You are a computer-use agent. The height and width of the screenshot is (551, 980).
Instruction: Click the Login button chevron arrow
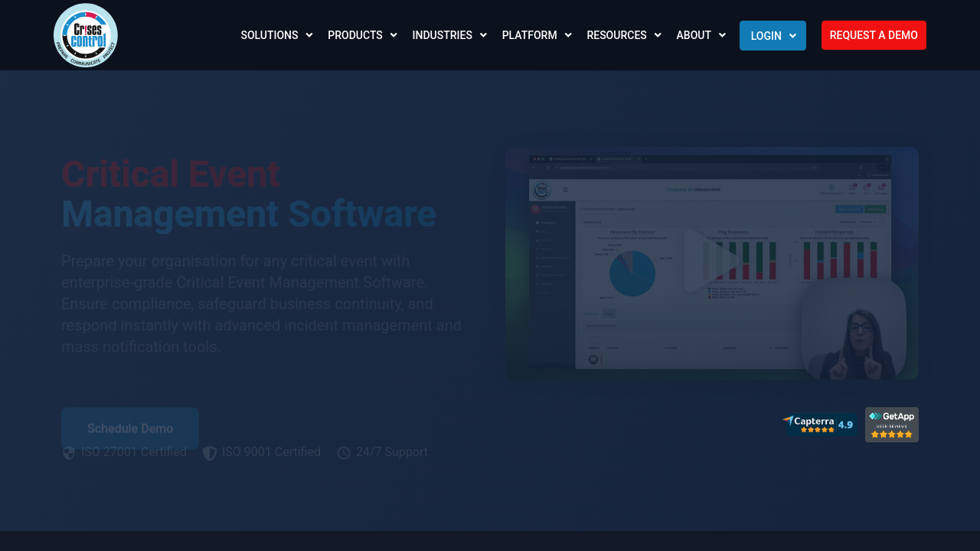coord(792,36)
